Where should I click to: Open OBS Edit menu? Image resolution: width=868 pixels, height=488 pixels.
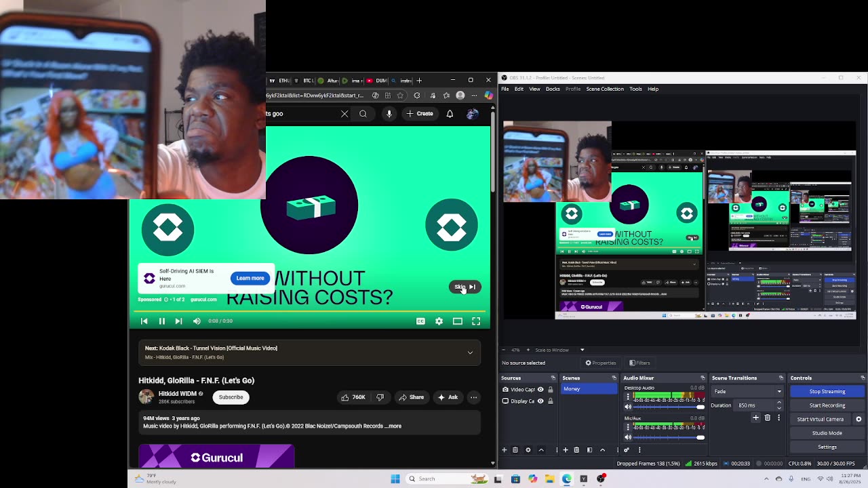pos(519,89)
